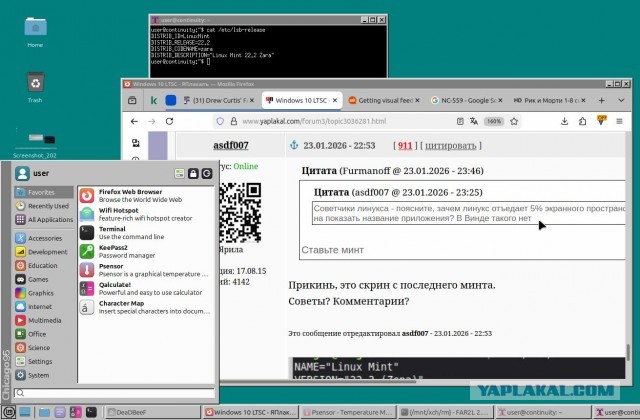Screen dimensions: 640x420
Task: Open Terminal from the favorites list
Action: [146, 233]
